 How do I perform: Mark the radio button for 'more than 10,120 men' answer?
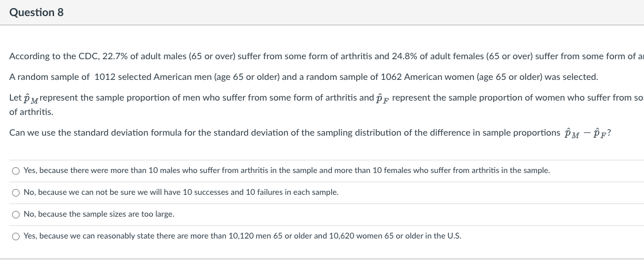click(x=16, y=236)
